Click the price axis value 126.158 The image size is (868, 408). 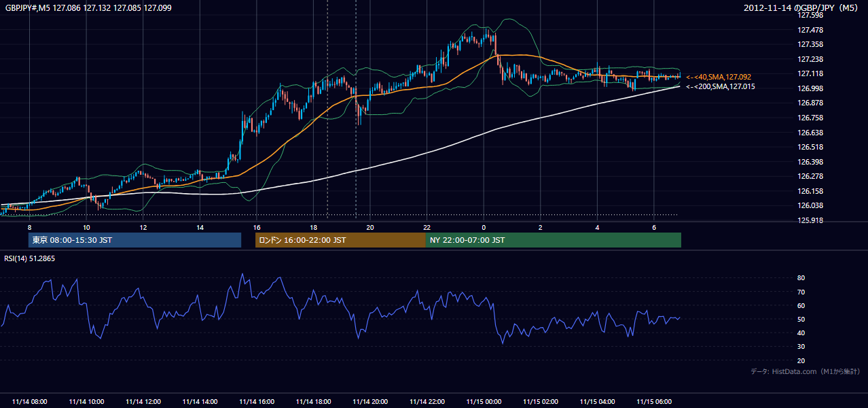coord(810,191)
